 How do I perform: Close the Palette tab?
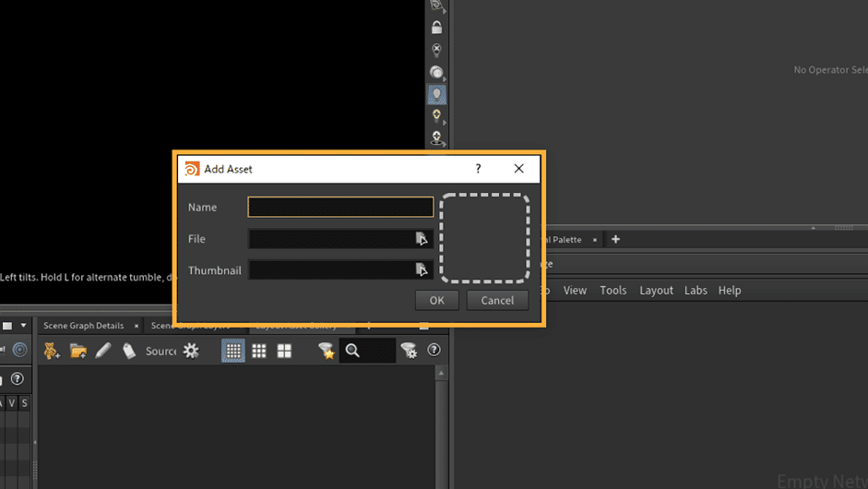tap(595, 240)
